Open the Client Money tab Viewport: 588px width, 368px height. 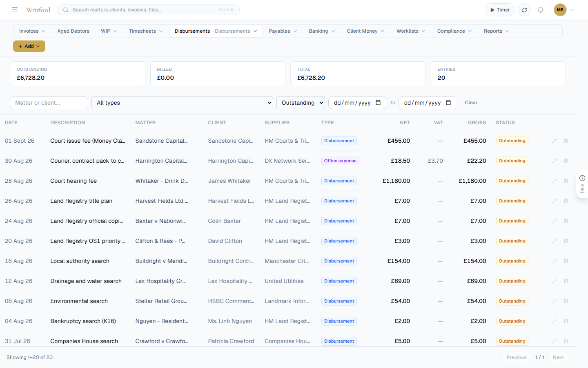(x=365, y=31)
